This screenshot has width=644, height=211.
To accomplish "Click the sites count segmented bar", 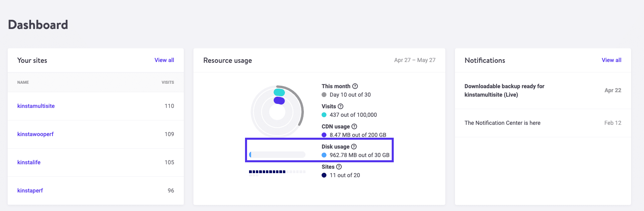I will [x=277, y=172].
